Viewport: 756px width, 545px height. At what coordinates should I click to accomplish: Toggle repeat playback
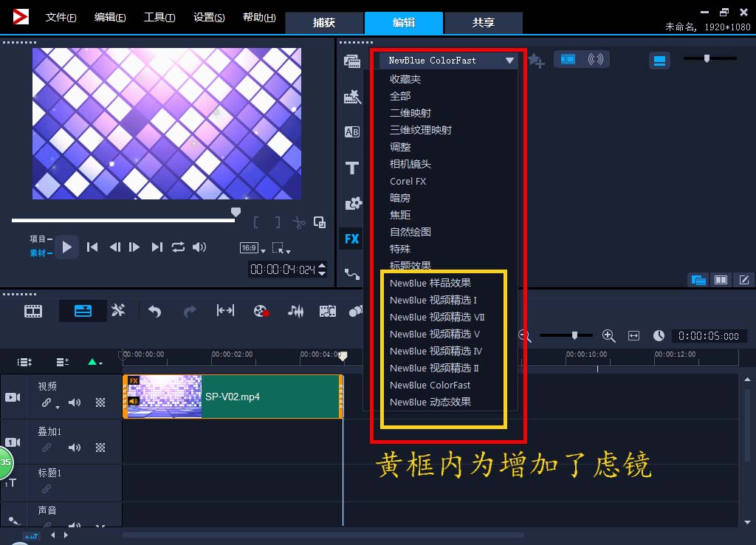[178, 247]
